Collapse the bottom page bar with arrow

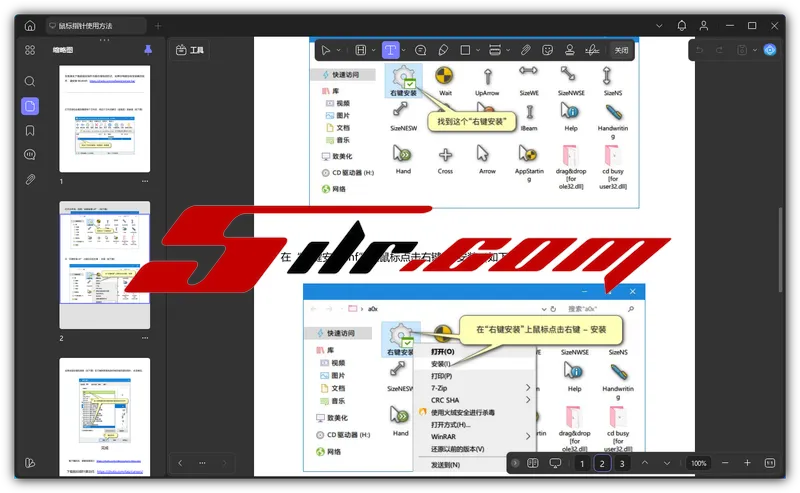click(x=515, y=463)
